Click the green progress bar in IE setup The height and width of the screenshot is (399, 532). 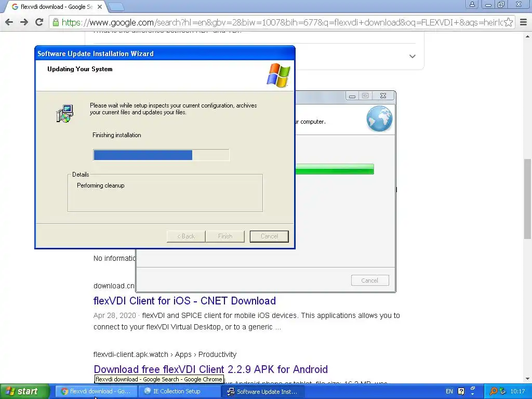pyautogui.click(x=335, y=169)
